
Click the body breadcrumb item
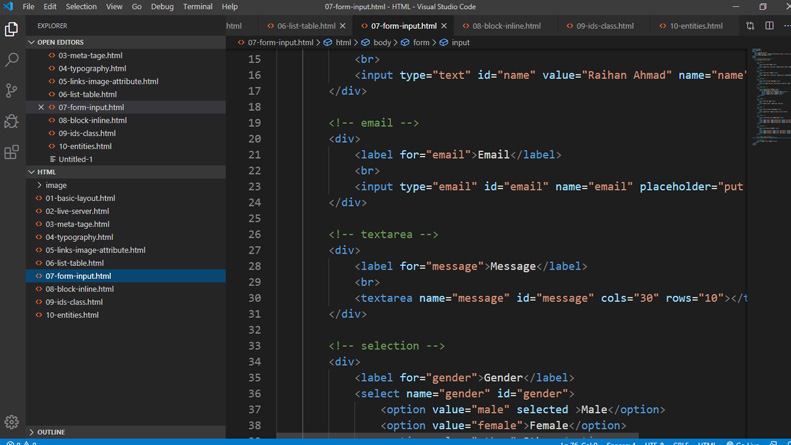[x=376, y=42]
